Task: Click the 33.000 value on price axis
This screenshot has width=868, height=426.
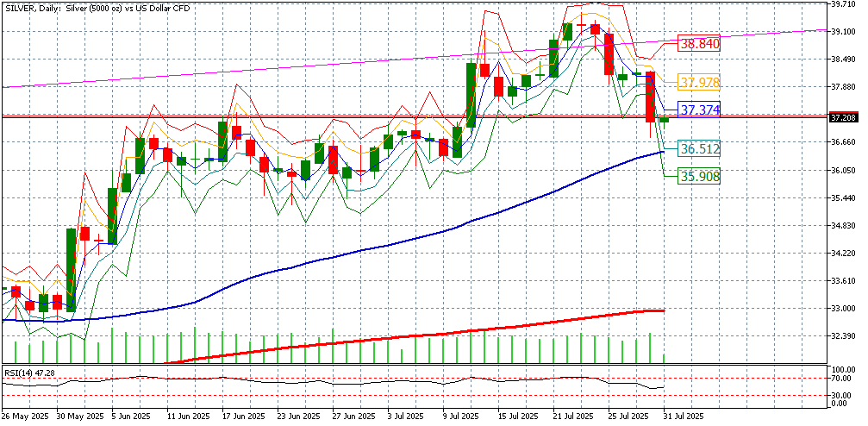Action: point(842,309)
